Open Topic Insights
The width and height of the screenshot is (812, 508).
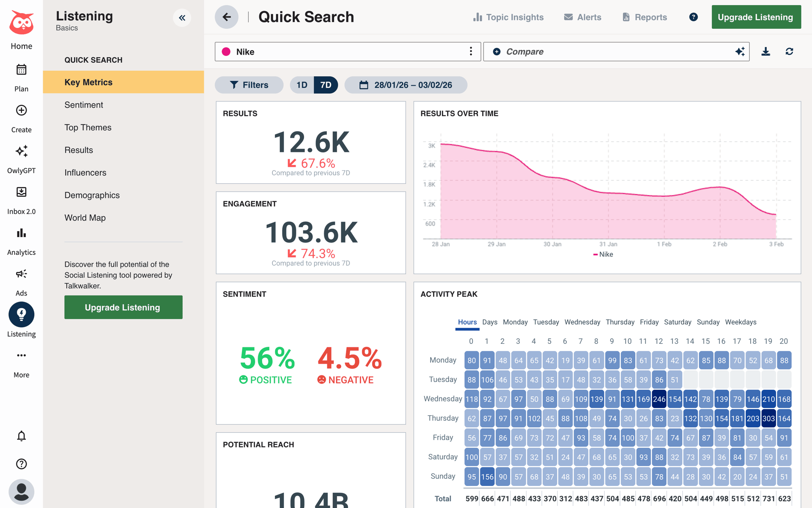(508, 17)
